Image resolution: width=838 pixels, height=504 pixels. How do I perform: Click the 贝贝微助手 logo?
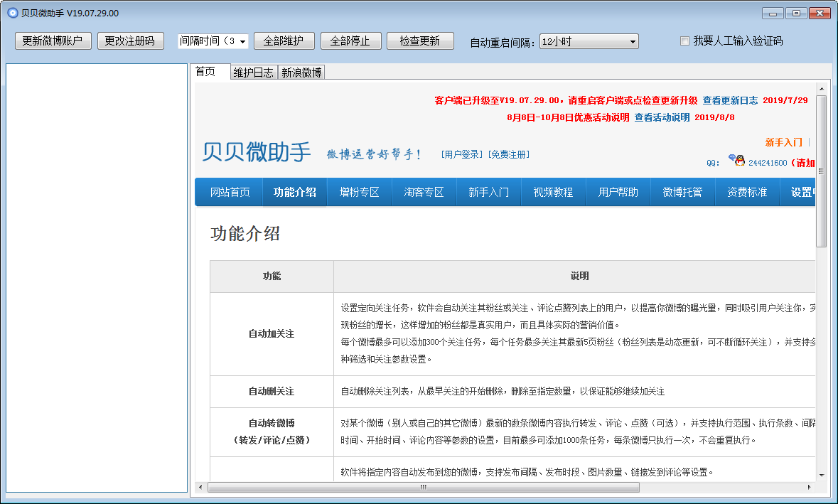tap(256, 152)
